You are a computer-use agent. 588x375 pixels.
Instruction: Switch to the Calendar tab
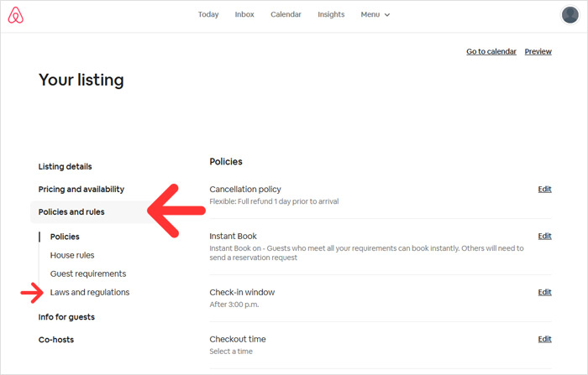(x=286, y=14)
